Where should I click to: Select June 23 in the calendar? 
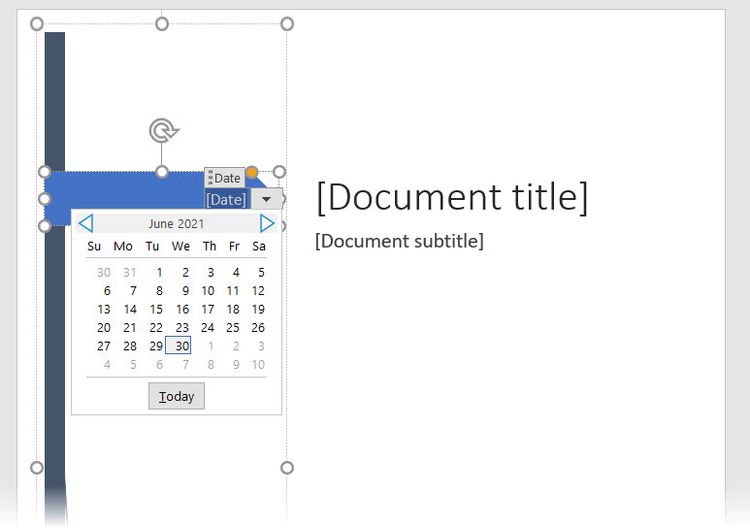(x=182, y=328)
